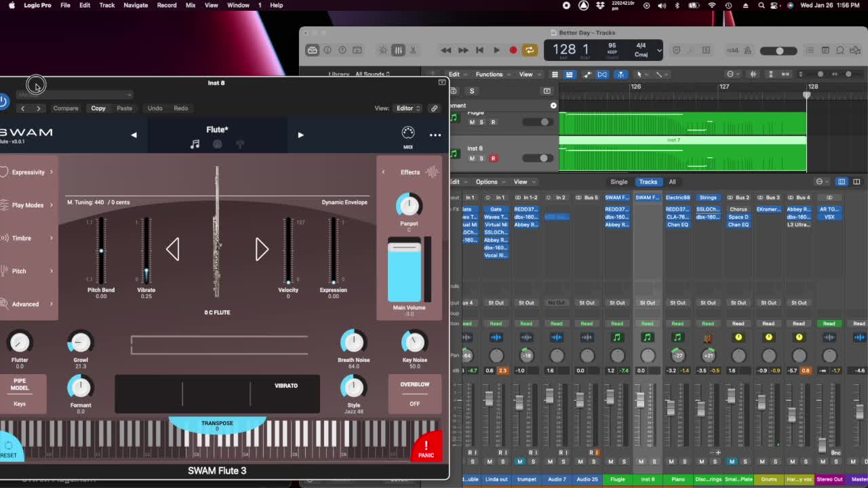Open the Mix menu
Viewport: 868px width, 488px height.
(x=191, y=5)
